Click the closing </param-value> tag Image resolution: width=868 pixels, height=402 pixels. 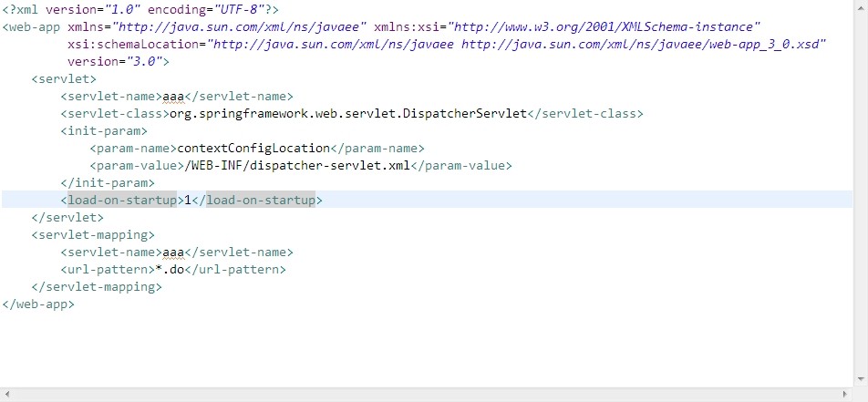click(461, 165)
